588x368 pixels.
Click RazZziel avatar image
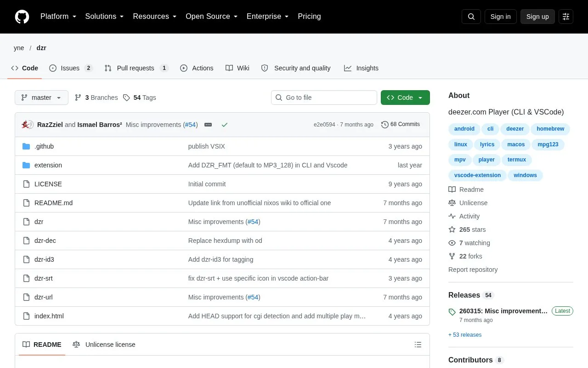(26, 125)
